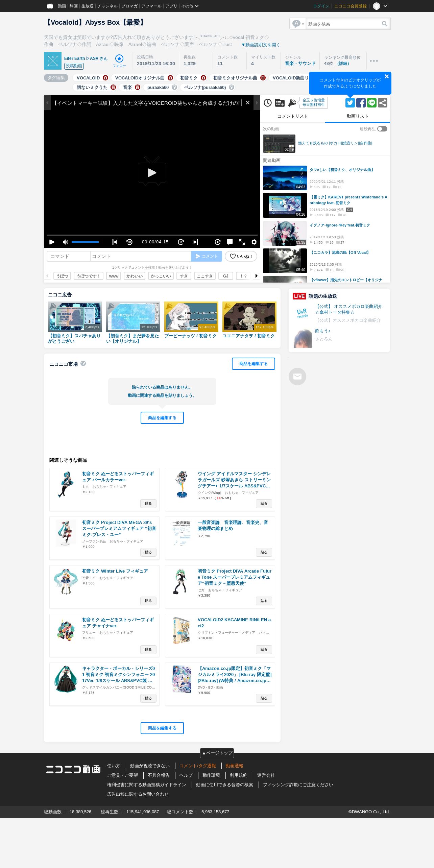
Task: Expand video description 動画説明文を開く
Action: tap(261, 45)
